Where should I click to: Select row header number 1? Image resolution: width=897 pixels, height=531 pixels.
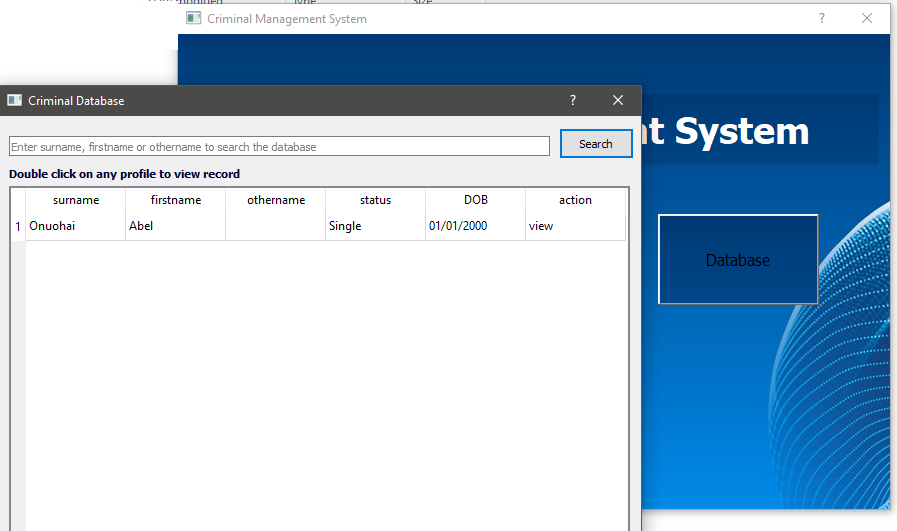click(18, 226)
